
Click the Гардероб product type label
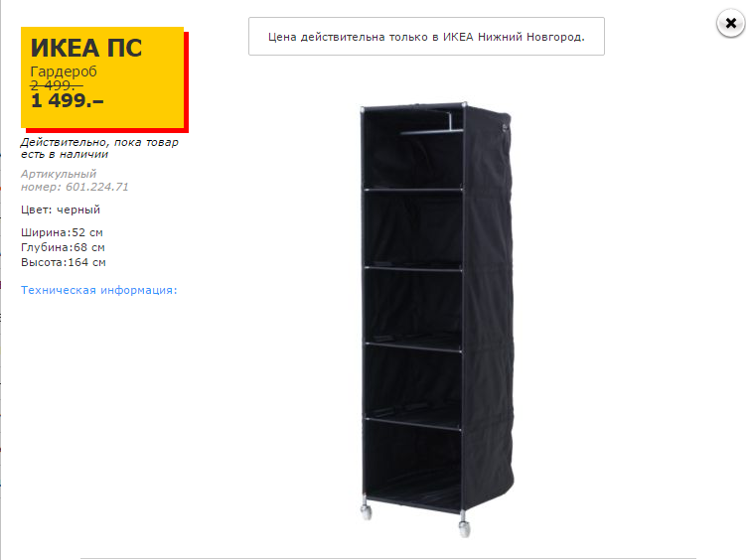coord(64,71)
